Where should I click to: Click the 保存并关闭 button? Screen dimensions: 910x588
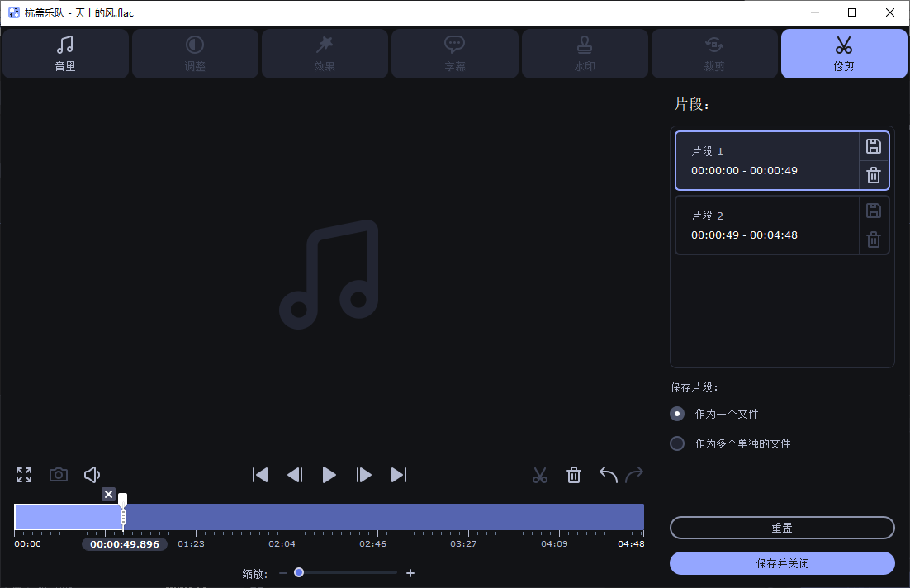point(781,562)
